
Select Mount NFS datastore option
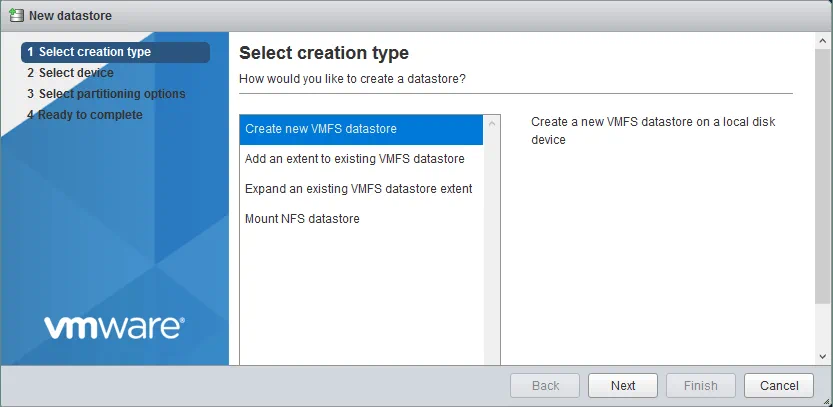(361, 218)
